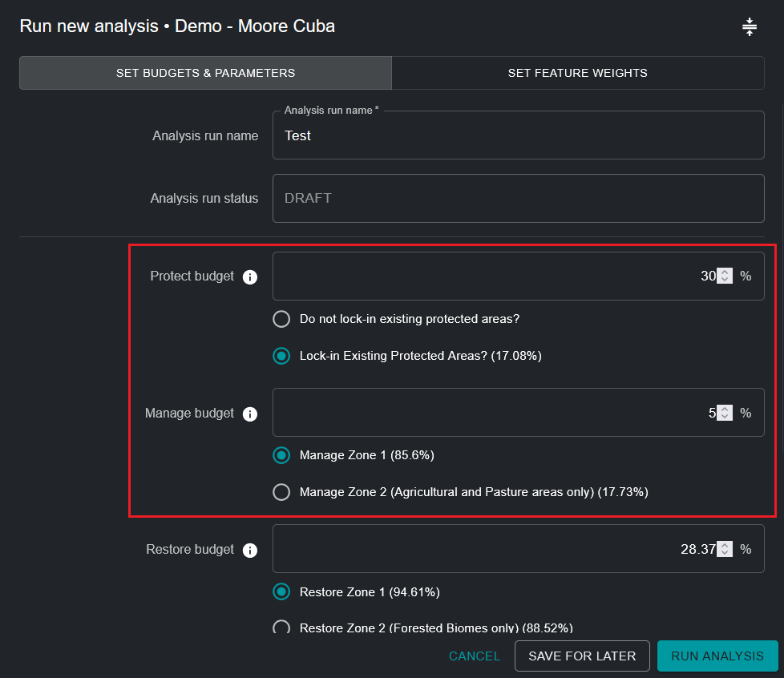Select Restore Zone 2 Forested Biomes only
This screenshot has height=678, width=784.
pyautogui.click(x=281, y=628)
